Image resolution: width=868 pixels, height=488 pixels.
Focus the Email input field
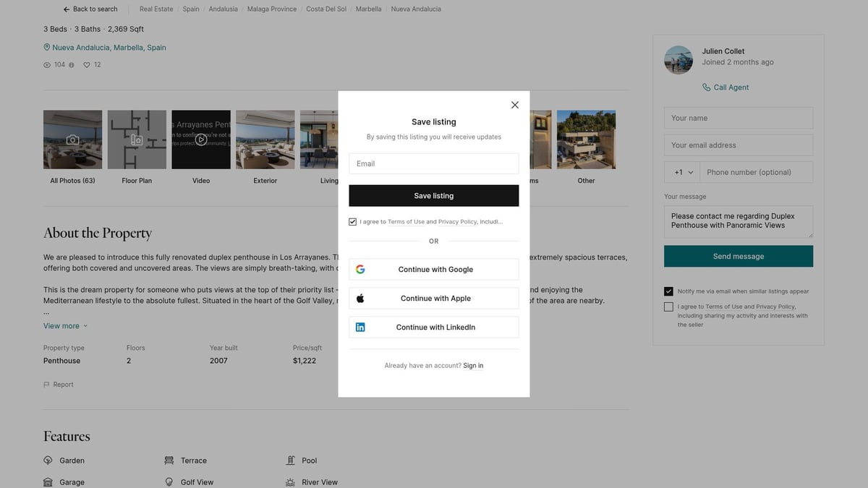point(433,164)
